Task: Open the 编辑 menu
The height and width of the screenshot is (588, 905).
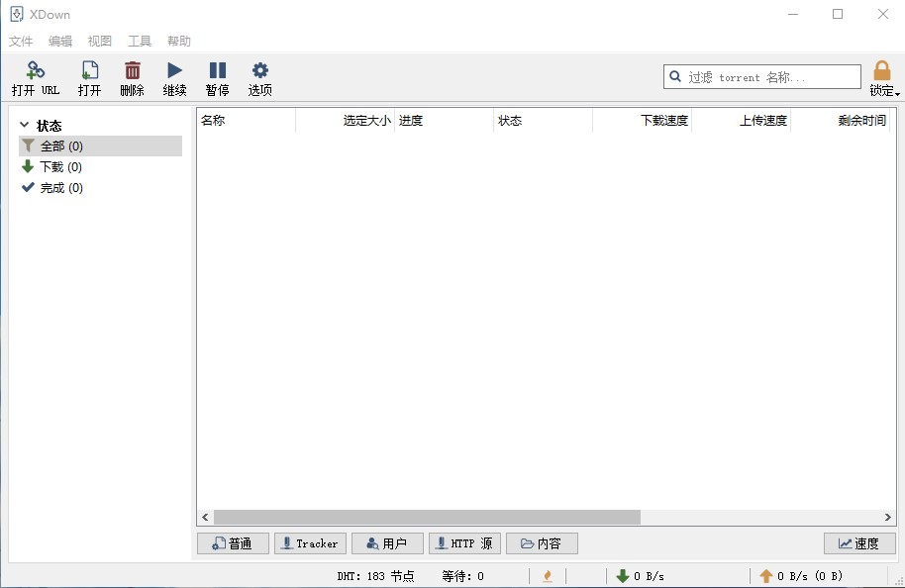Action: [60, 41]
